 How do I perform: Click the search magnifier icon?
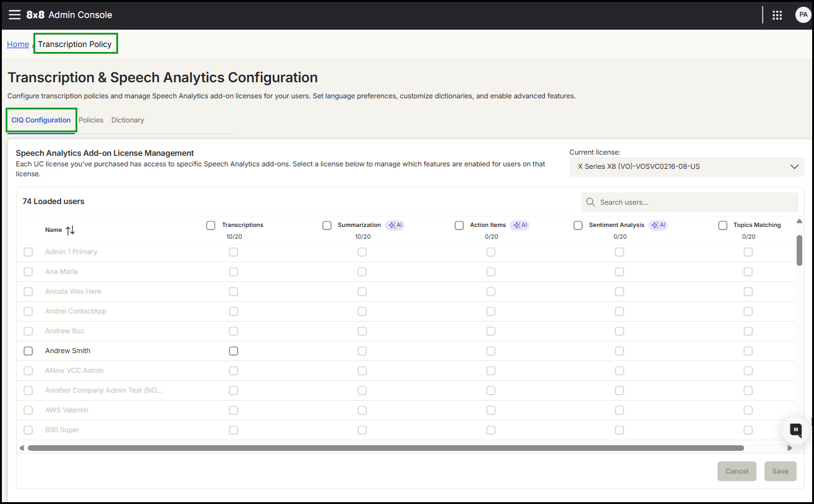pyautogui.click(x=590, y=202)
